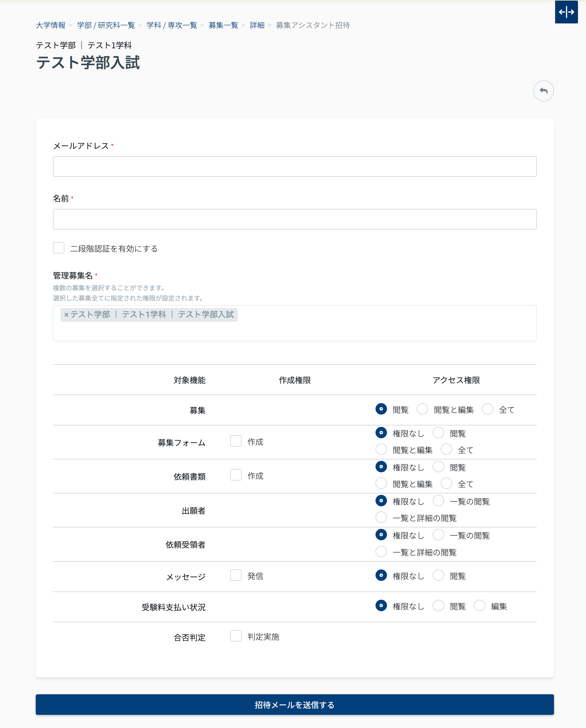Enable 二段階認証を有効にする checkbox
This screenshot has height=728, width=586.
[x=59, y=248]
